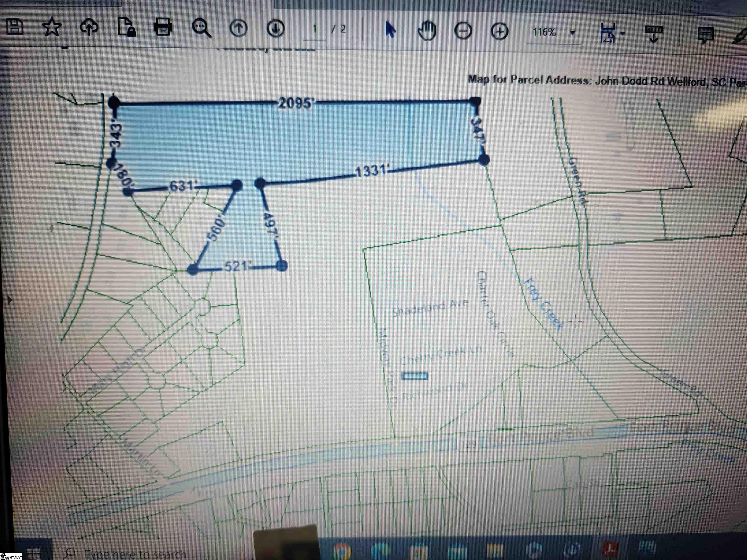Open the 116% zoom level dropdown
Screen dimensions: 747x560
(x=572, y=33)
